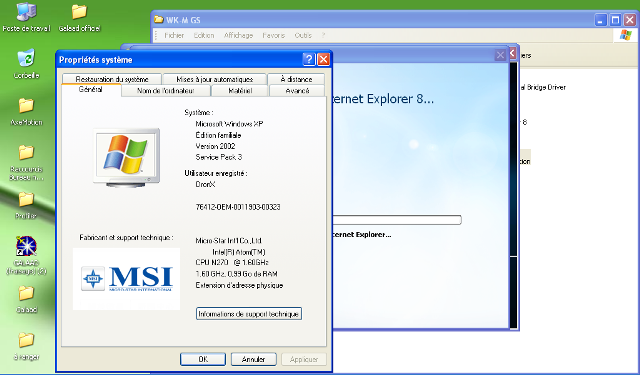Close the Propriétés système dialog

click(323, 60)
